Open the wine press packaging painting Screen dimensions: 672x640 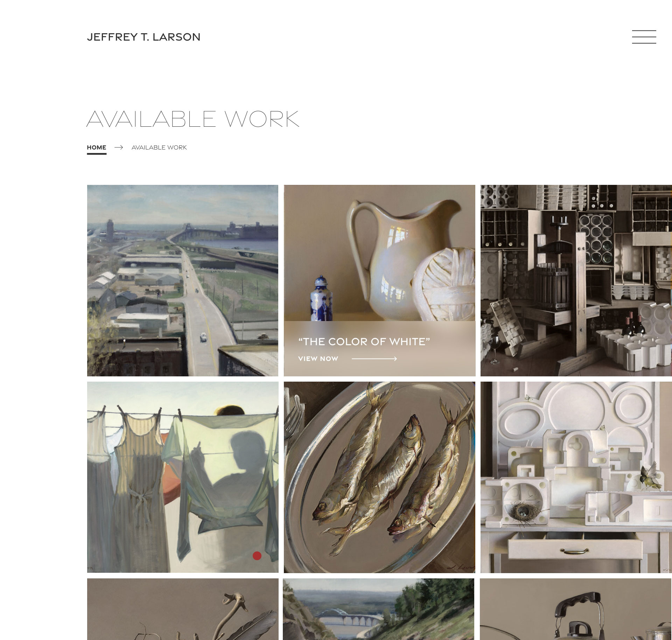click(x=576, y=280)
